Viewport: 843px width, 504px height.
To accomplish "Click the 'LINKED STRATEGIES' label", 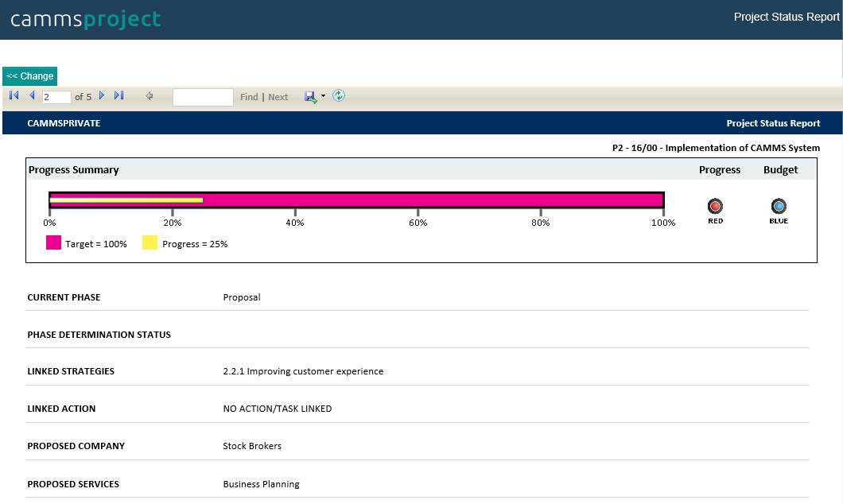I will point(71,371).
